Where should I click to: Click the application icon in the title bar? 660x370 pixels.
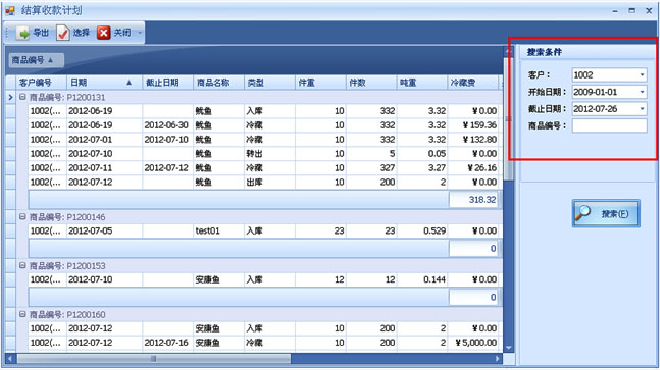(x=9, y=10)
